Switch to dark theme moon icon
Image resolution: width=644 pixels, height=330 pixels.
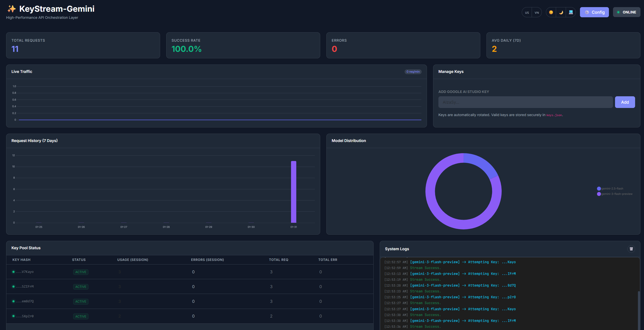561,12
